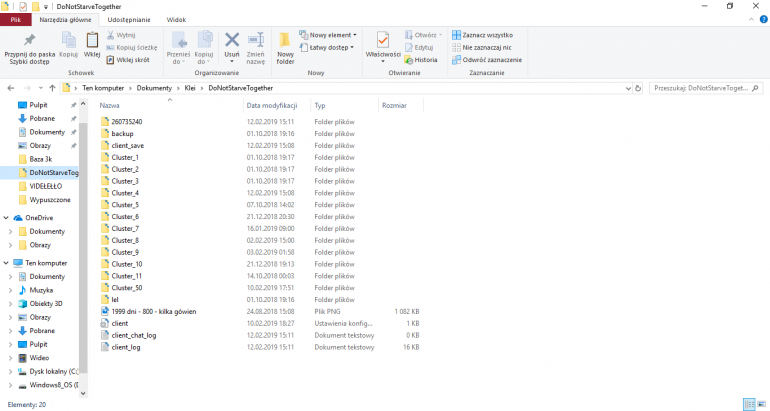Go back with the back arrow
The image size is (770, 411).
(x=11, y=88)
